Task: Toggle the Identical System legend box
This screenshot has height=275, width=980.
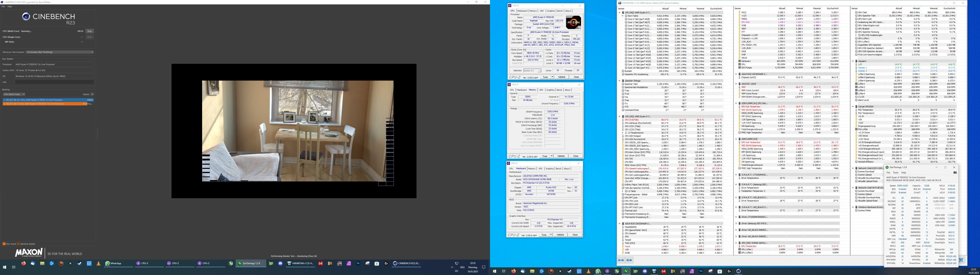Action: pyautogui.click(x=18, y=244)
